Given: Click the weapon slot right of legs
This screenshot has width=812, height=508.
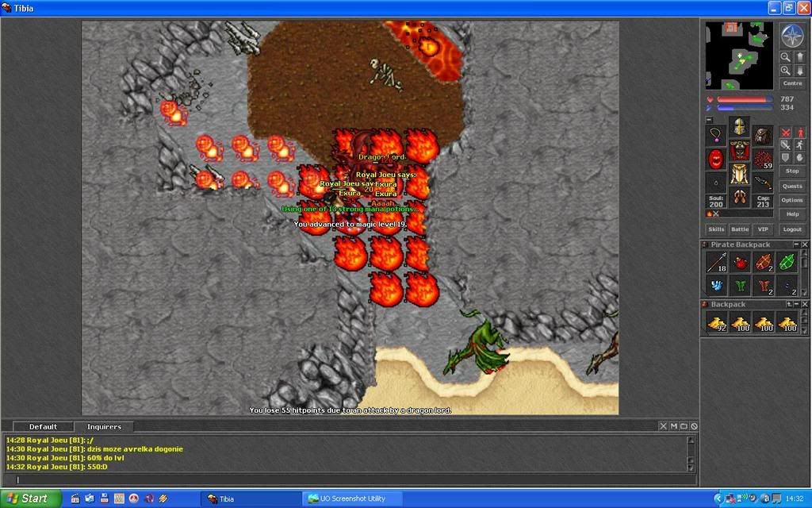Looking at the screenshot, I should click(x=763, y=183).
